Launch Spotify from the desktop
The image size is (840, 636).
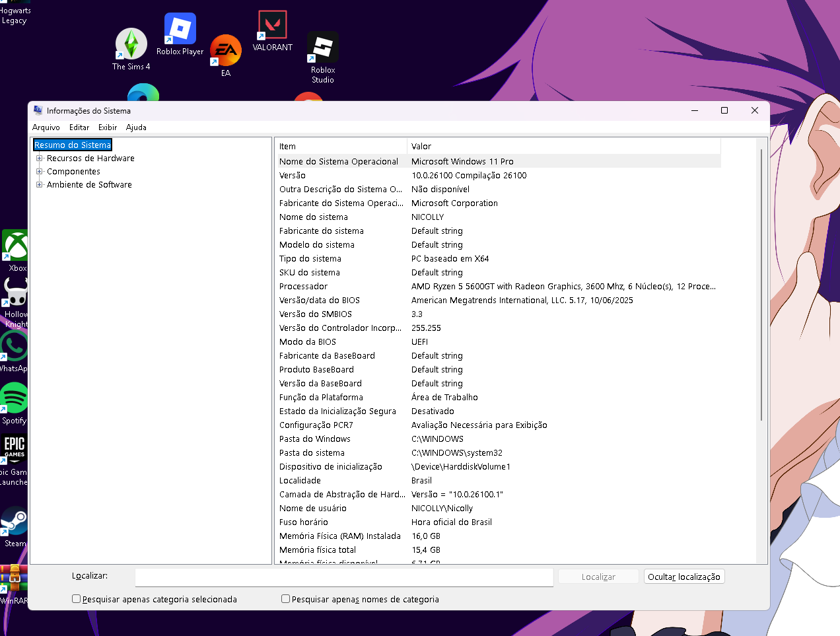[x=14, y=398]
